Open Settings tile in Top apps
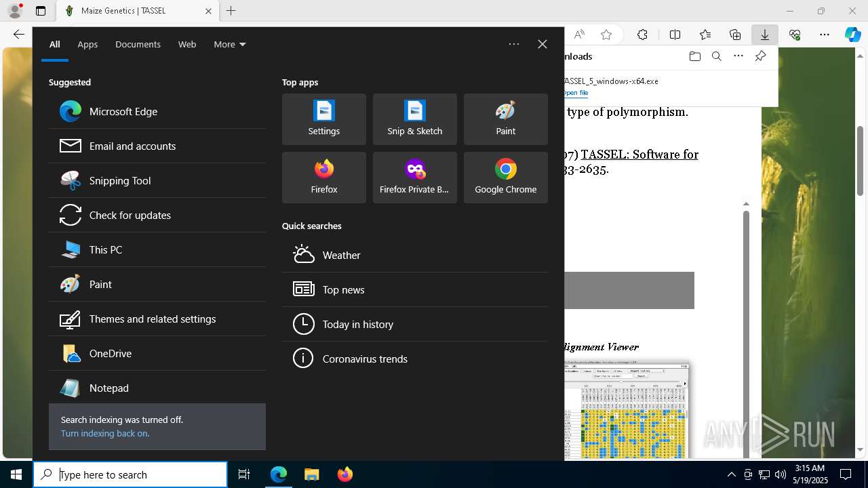 pos(324,119)
